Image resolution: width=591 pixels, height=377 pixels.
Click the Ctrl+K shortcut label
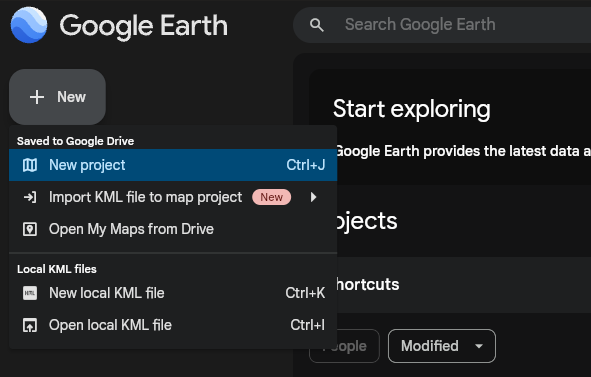305,293
